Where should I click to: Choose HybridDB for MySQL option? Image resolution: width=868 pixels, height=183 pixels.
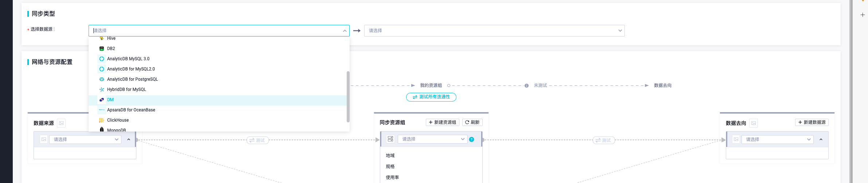point(218,89)
